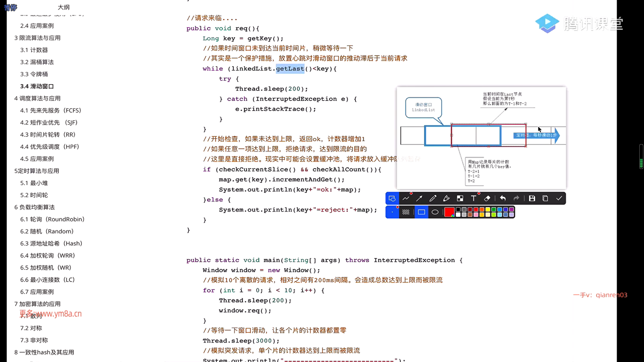Open the custom color picker swatch
The width and height of the screenshot is (644, 362).
click(449, 212)
